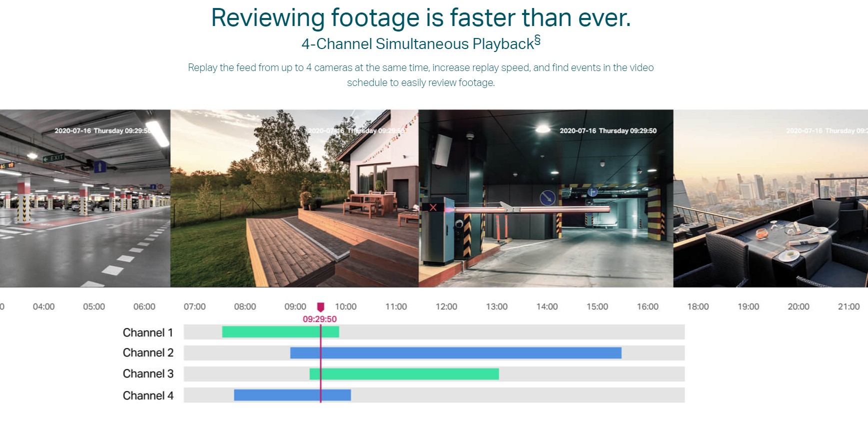Click the 15:00 timeline tick
Image resolution: width=868 pixels, height=423 pixels.
point(597,306)
